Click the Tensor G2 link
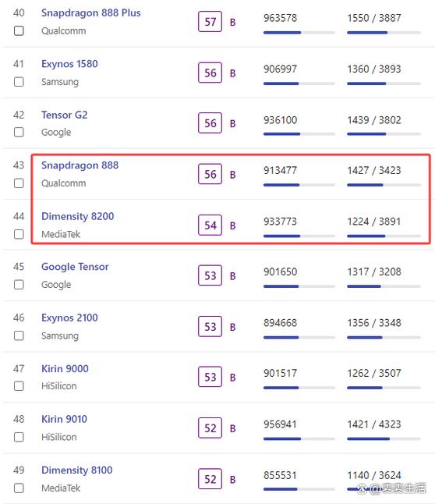This screenshot has width=435, height=504. (64, 115)
